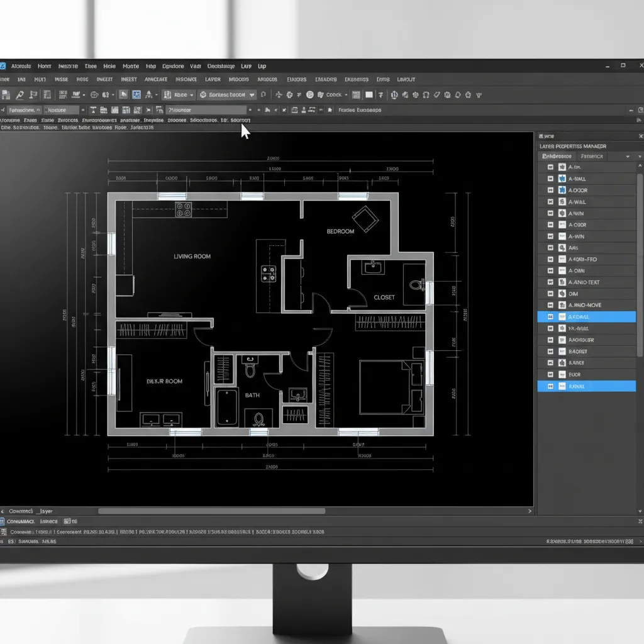The width and height of the screenshot is (644, 644).
Task: Open the block style combo box on the ribbon
Action: point(179,94)
